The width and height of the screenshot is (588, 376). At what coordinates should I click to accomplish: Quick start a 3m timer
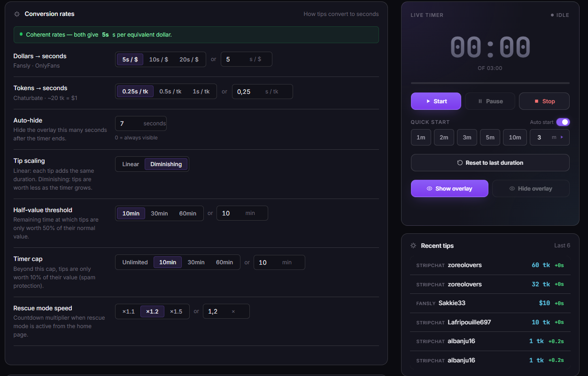(467, 138)
